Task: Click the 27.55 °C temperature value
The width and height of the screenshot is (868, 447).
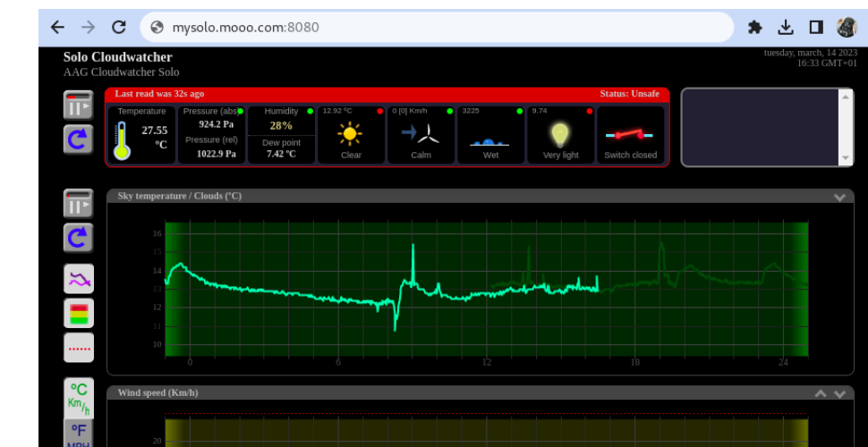Action: pos(155,137)
